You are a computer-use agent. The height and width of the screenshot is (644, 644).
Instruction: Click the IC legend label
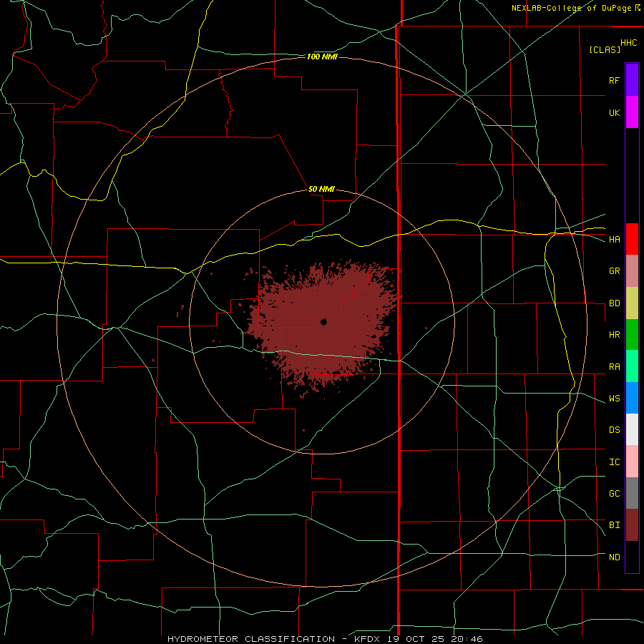(614, 462)
